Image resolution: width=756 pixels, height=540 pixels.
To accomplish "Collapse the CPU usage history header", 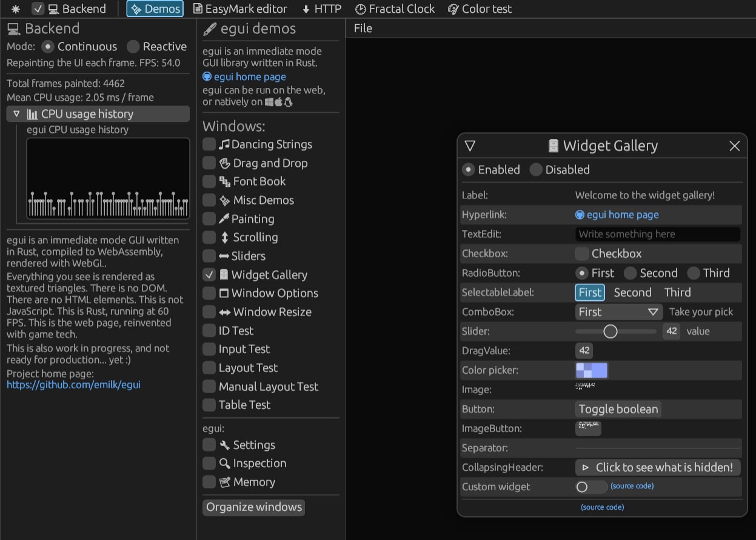I will click(98, 114).
